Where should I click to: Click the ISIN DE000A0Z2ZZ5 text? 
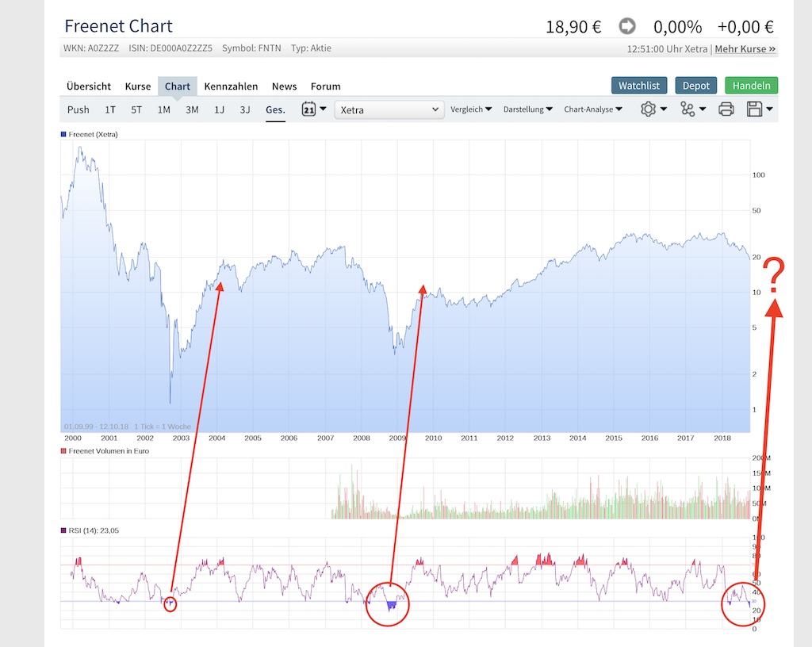[170, 48]
